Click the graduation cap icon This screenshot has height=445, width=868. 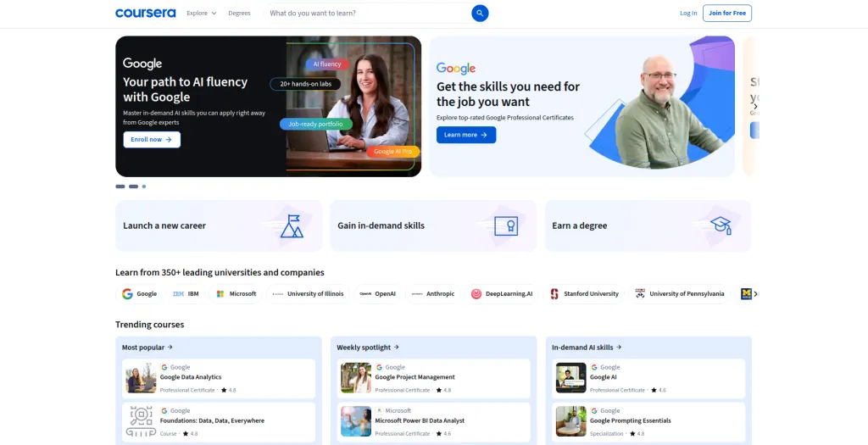(721, 225)
